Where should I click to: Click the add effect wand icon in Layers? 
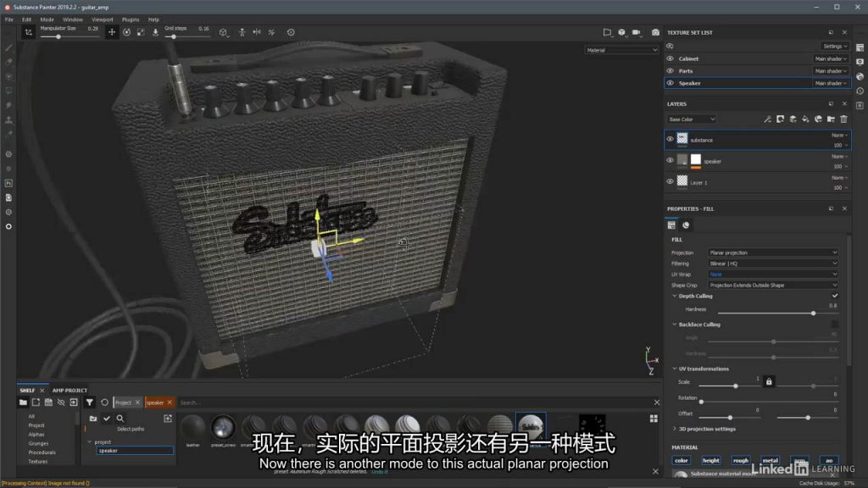(767, 119)
